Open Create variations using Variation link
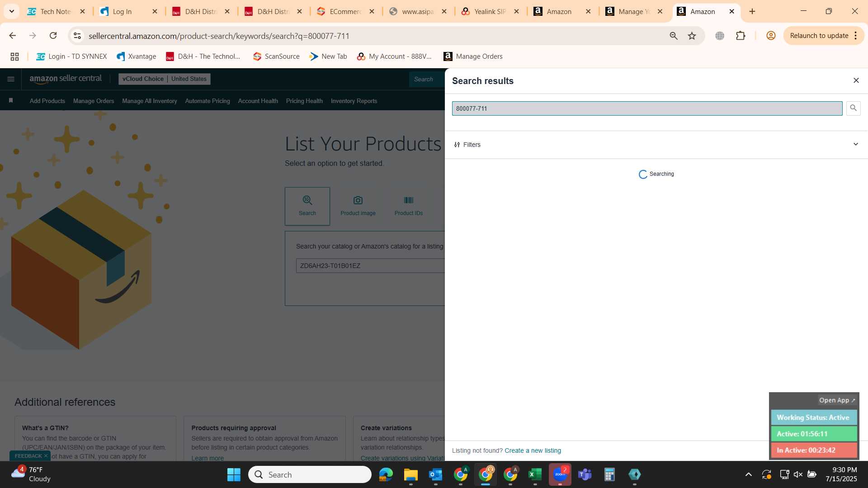 [402, 458]
